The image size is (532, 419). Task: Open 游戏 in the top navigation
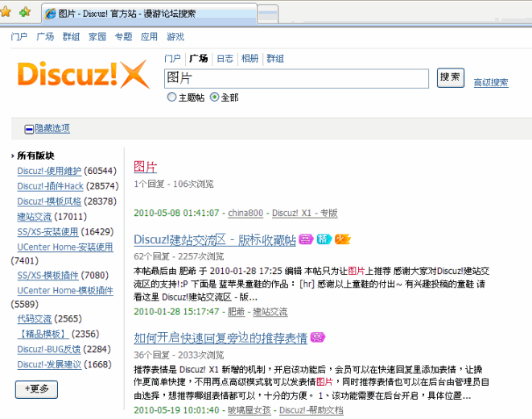tap(175, 37)
